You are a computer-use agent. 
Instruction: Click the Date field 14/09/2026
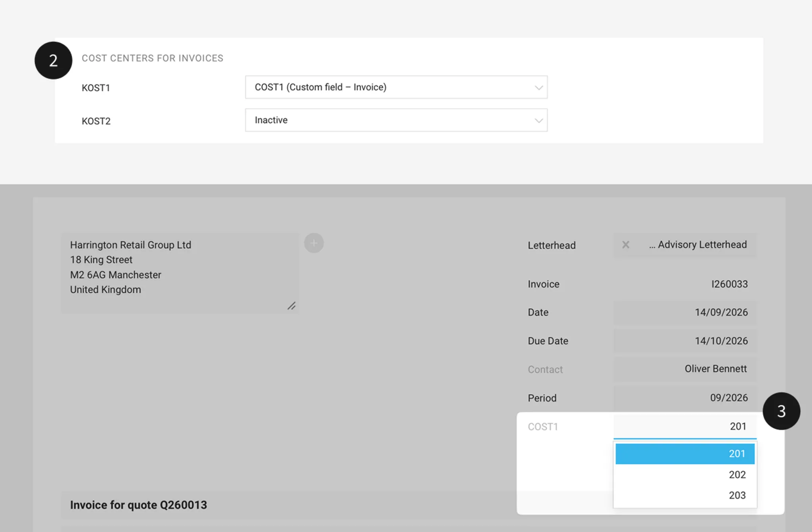click(685, 312)
